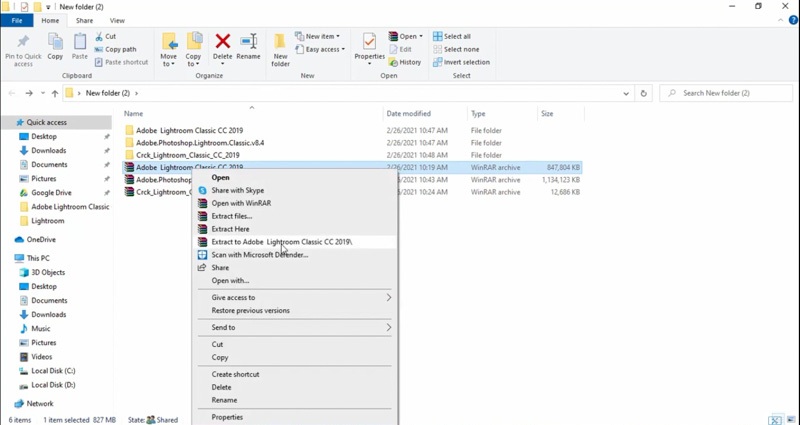Click the Copy icon in Clipboard group
Image resolution: width=800 pixels, height=425 pixels.
coord(55,41)
